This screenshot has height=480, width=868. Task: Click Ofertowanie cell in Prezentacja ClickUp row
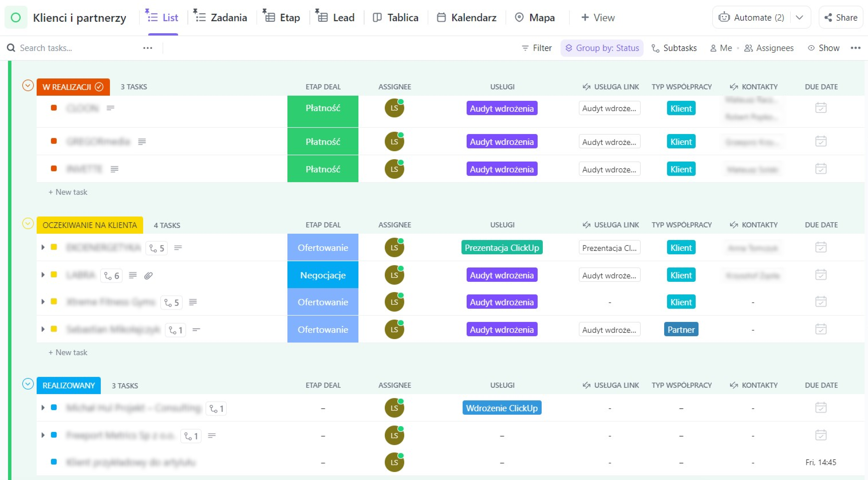pos(322,247)
